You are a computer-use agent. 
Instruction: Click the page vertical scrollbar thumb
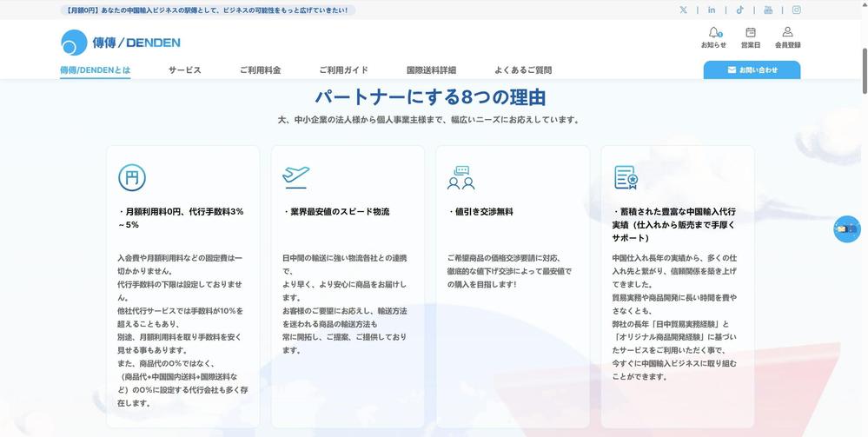[x=865, y=71]
